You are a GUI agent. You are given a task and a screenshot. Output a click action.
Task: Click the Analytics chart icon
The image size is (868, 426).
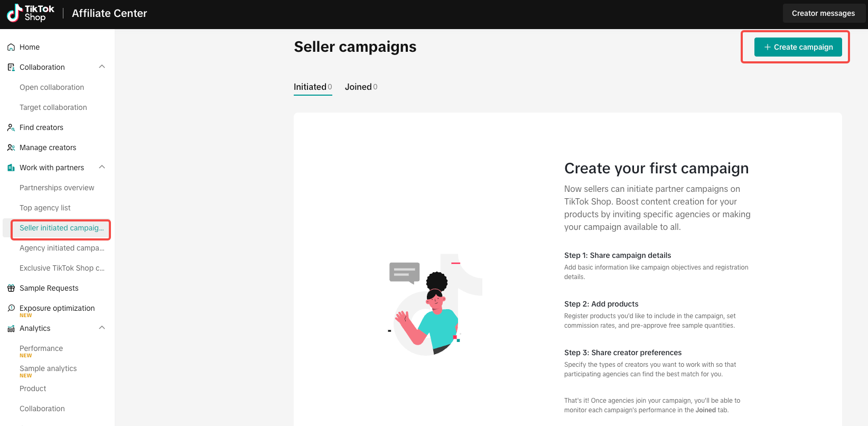tap(11, 328)
